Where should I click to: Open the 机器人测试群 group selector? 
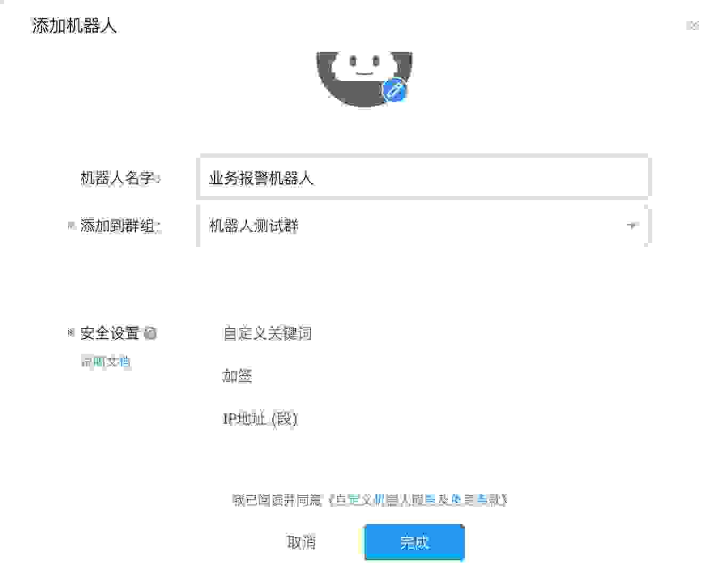tap(424, 225)
